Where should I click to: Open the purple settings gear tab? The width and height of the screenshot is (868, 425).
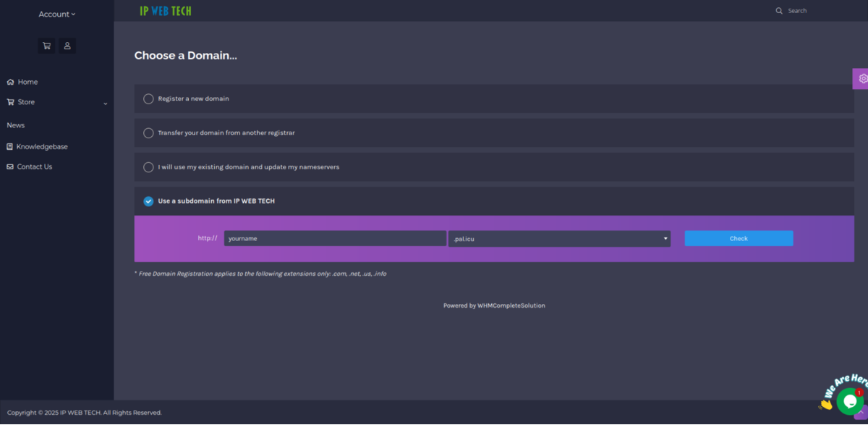point(861,78)
